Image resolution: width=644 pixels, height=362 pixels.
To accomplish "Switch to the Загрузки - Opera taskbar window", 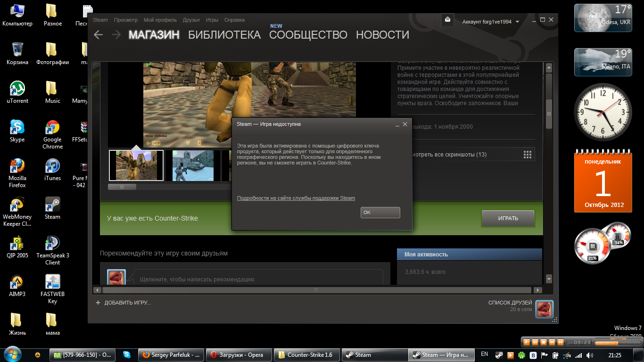I will (x=240, y=355).
